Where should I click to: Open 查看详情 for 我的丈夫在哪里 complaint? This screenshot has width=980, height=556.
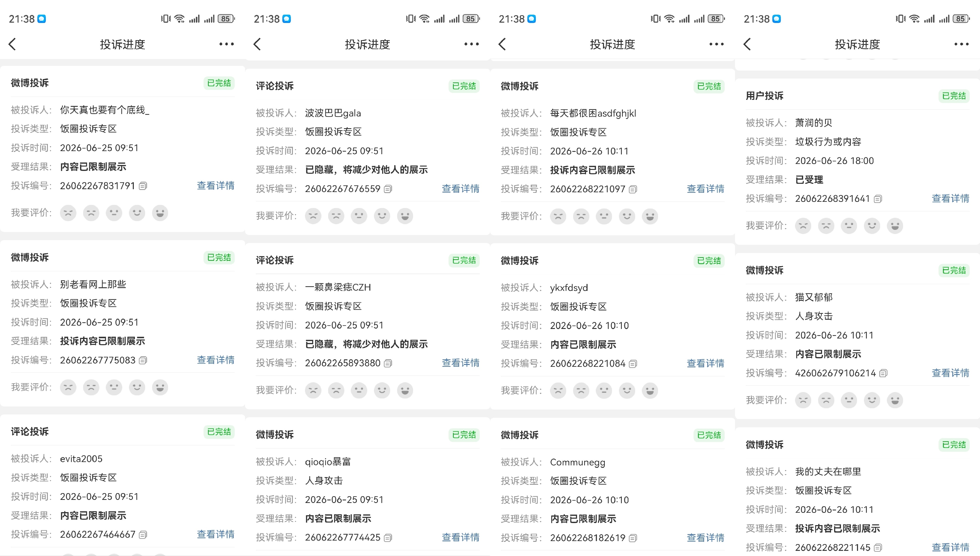pyautogui.click(x=951, y=548)
